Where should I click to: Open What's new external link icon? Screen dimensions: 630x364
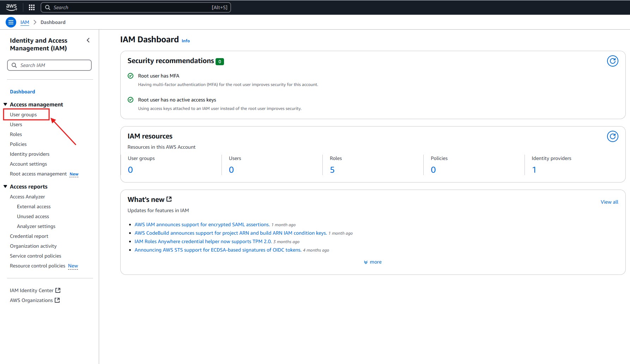169,199
